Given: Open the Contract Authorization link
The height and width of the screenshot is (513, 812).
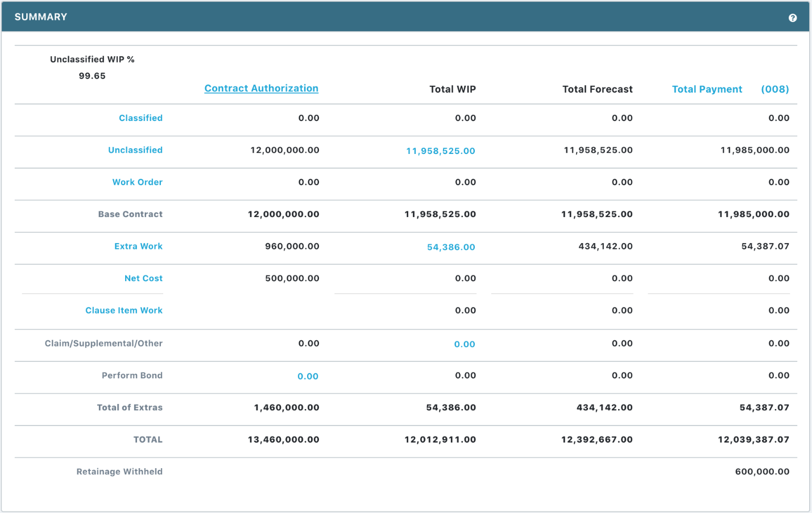Looking at the screenshot, I should [x=261, y=89].
